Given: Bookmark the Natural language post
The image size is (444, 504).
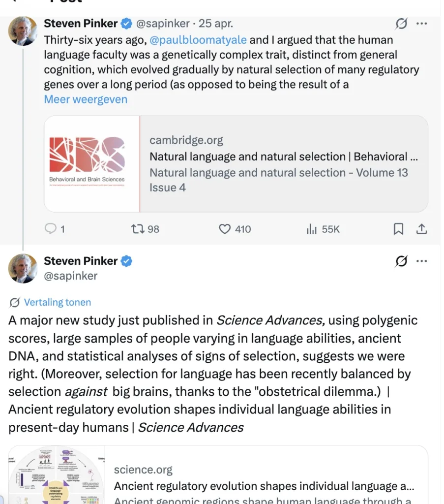Looking at the screenshot, I should click(398, 229).
